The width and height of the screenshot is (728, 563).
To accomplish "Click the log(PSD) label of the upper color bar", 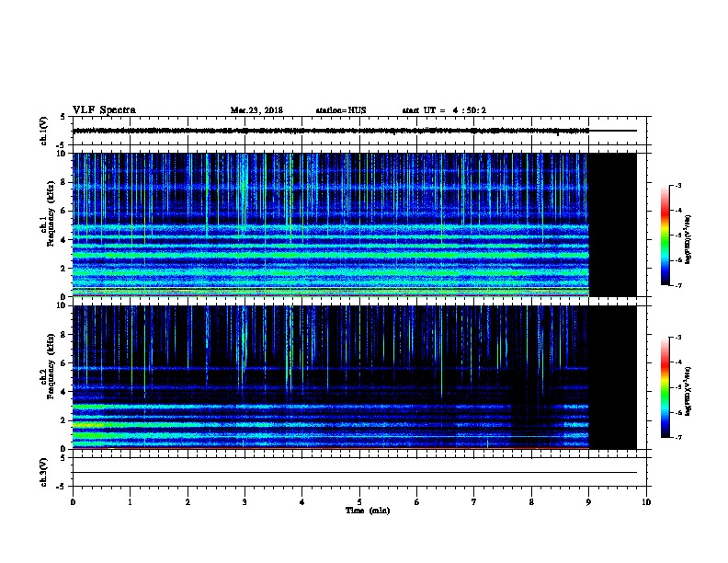I will (x=688, y=239).
